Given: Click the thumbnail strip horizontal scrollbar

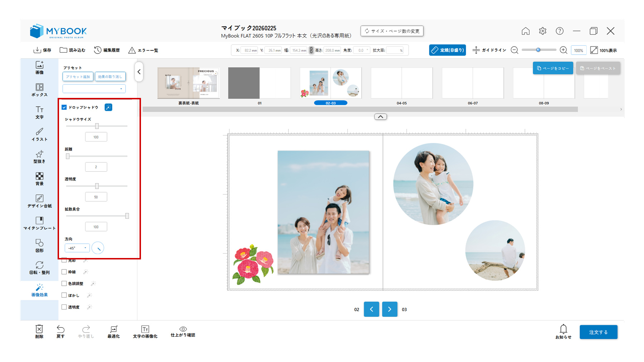Looking at the screenshot, I should (360, 109).
